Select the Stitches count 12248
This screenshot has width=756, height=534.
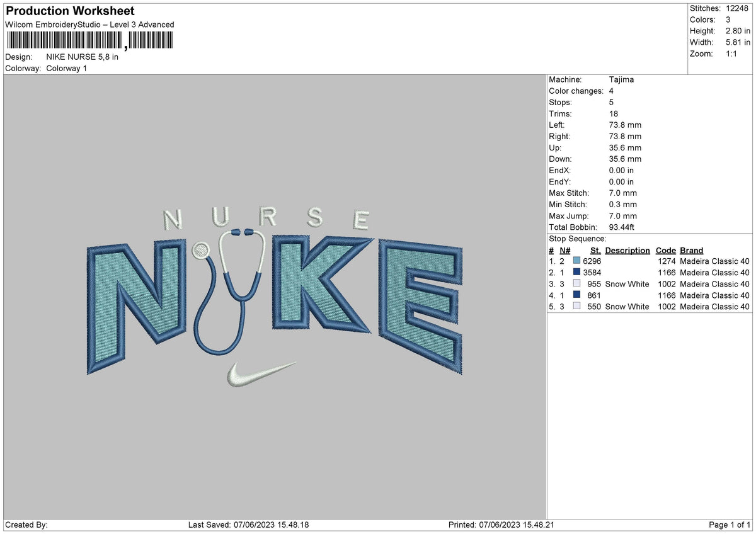click(x=737, y=8)
